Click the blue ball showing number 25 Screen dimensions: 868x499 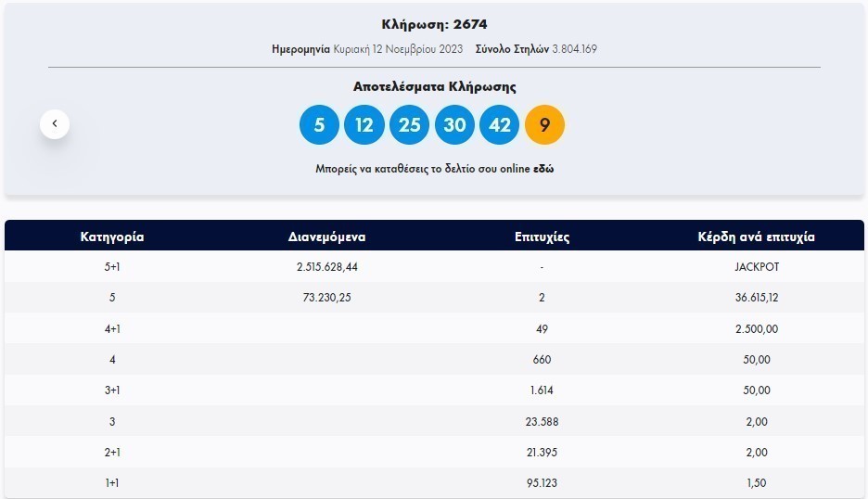click(x=409, y=125)
